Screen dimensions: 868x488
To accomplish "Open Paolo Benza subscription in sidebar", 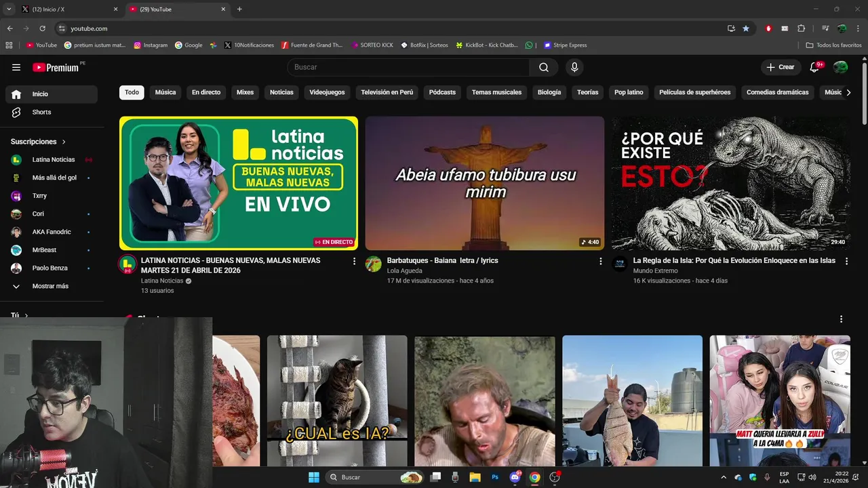I will click(x=52, y=268).
